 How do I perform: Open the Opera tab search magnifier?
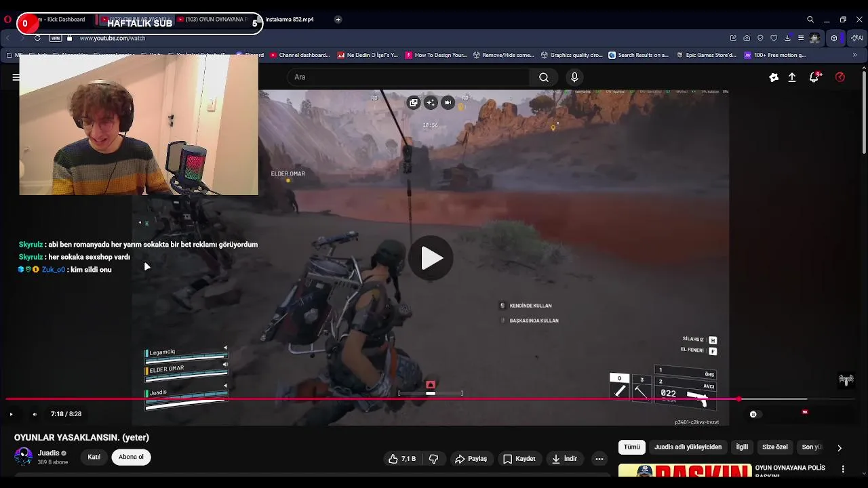[x=810, y=20]
